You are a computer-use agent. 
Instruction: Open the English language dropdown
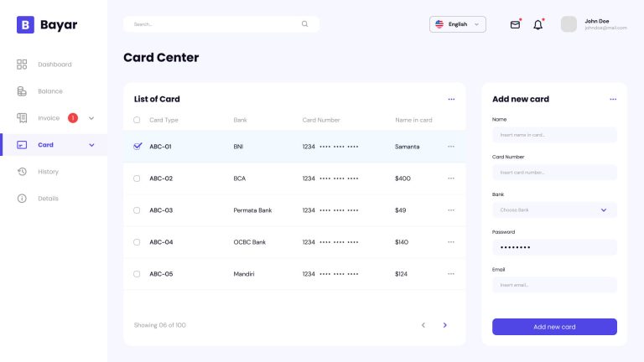[457, 24]
